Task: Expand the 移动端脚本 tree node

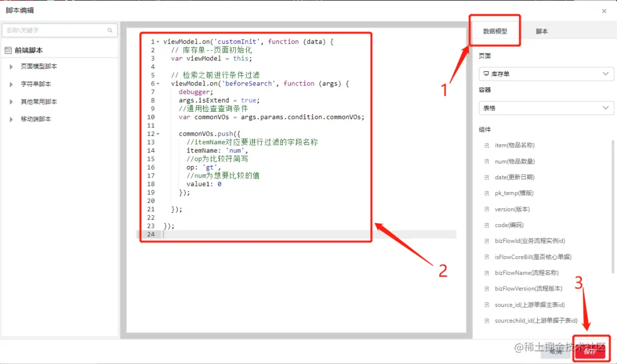Action: coord(11,119)
